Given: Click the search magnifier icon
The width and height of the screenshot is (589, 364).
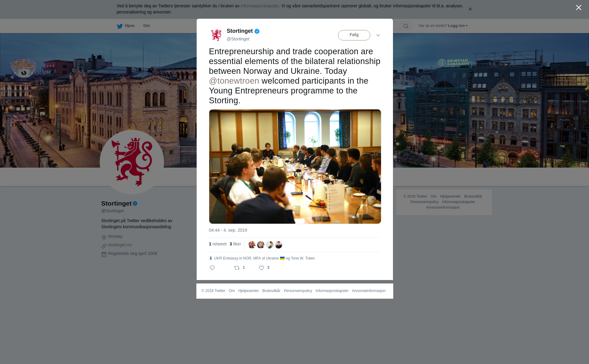Looking at the screenshot, I should pos(406,26).
